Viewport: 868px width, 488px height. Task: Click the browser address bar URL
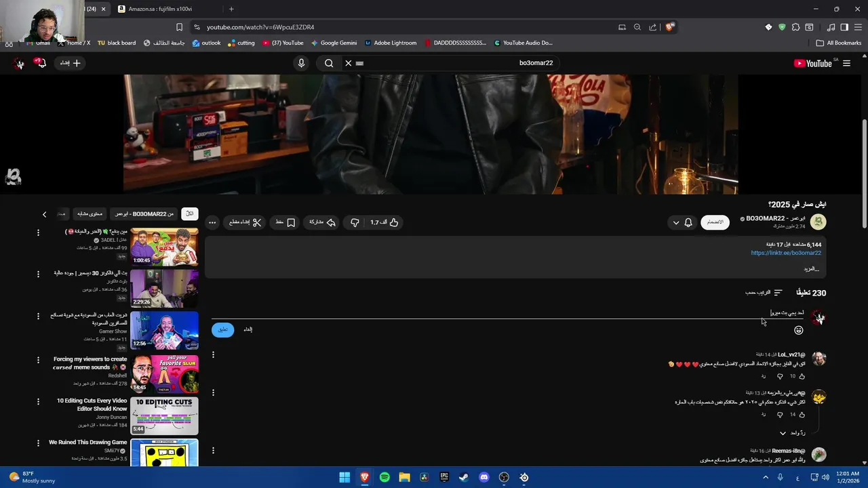(x=260, y=27)
